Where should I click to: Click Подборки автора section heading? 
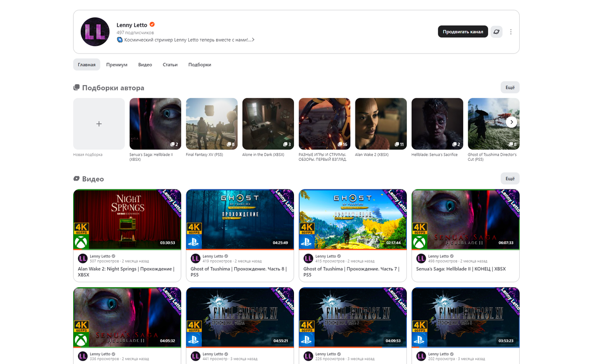click(x=113, y=88)
